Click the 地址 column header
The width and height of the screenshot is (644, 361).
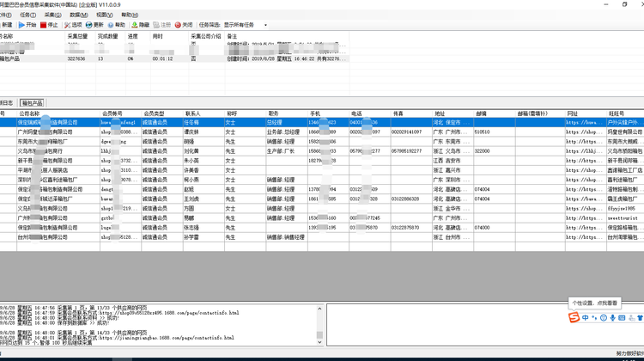[453, 113]
